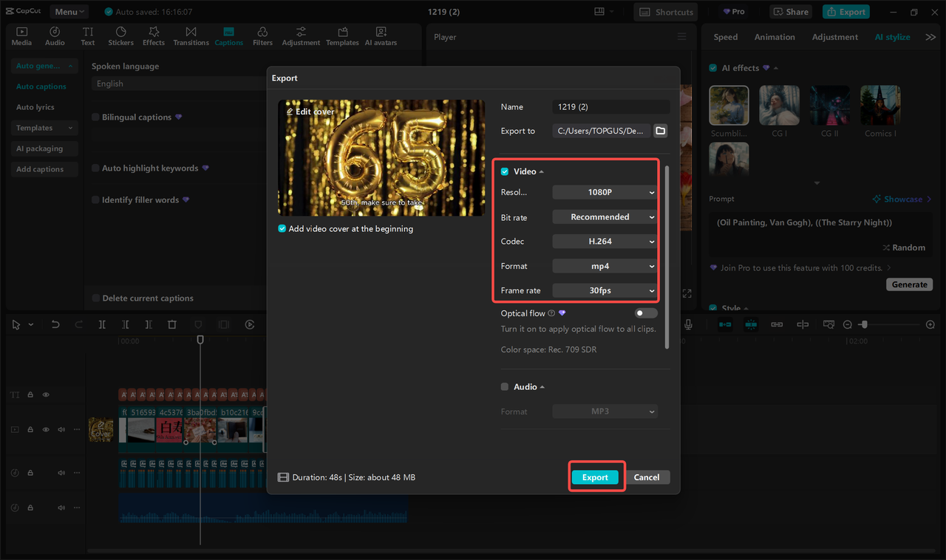This screenshot has height=560, width=946.
Task: Click the layout icon in the title bar
Action: (599, 12)
